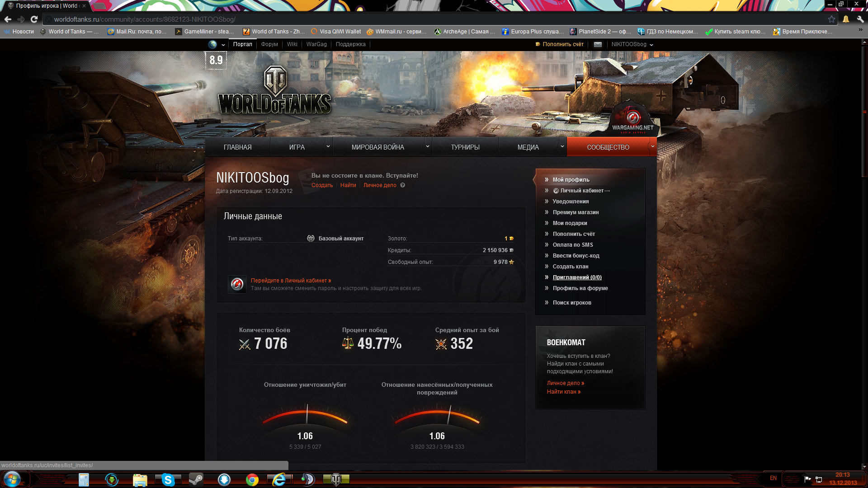Click the help question mark near Личное дело
This screenshot has height=488, width=868.
pyautogui.click(x=402, y=185)
